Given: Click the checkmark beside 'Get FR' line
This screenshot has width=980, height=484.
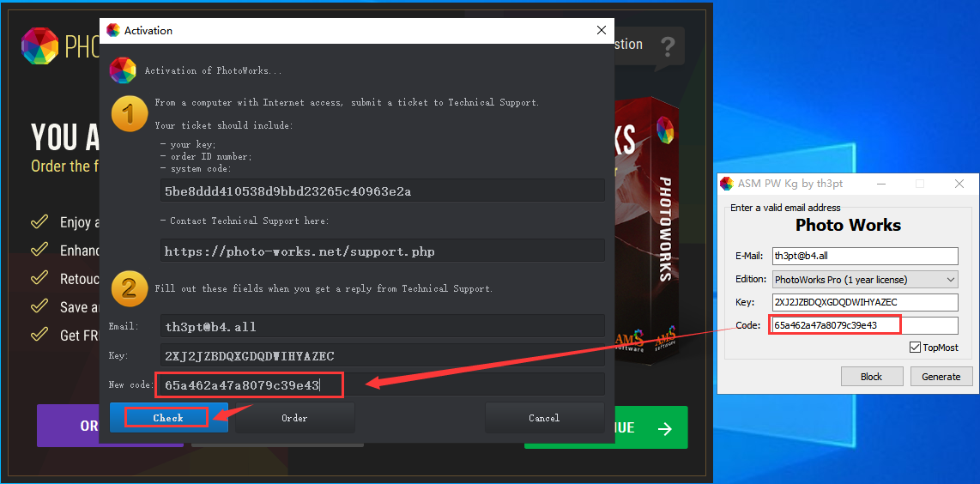Looking at the screenshot, I should click(x=40, y=335).
